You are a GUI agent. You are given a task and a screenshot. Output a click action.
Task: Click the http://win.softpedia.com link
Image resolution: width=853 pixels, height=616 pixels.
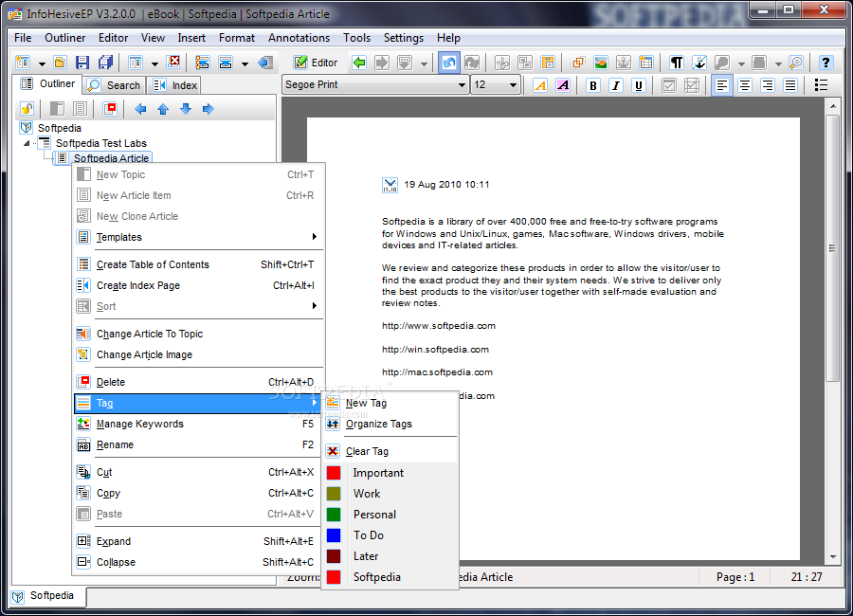[x=435, y=350]
